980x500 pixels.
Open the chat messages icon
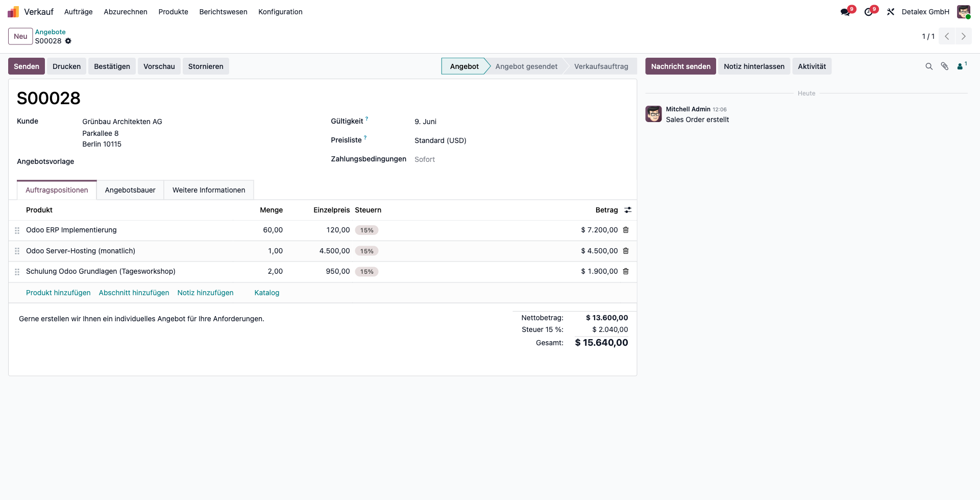coord(846,12)
